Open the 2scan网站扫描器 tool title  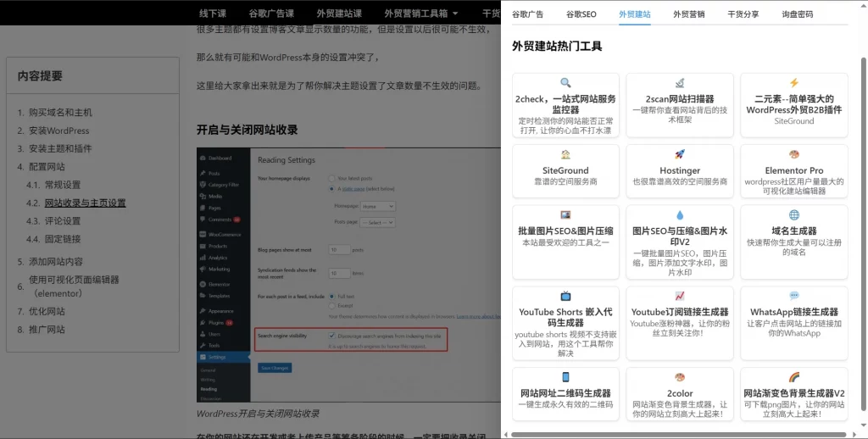(x=680, y=99)
